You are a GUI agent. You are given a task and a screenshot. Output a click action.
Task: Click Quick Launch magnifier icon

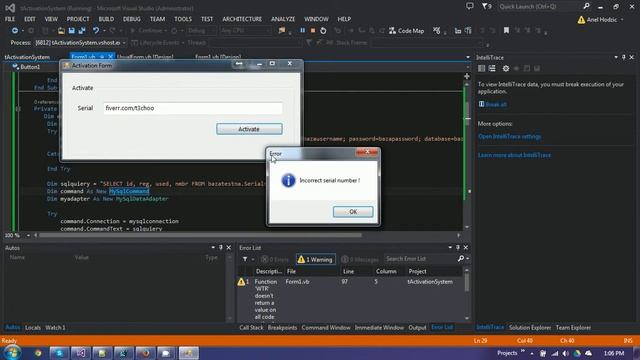click(x=586, y=6)
